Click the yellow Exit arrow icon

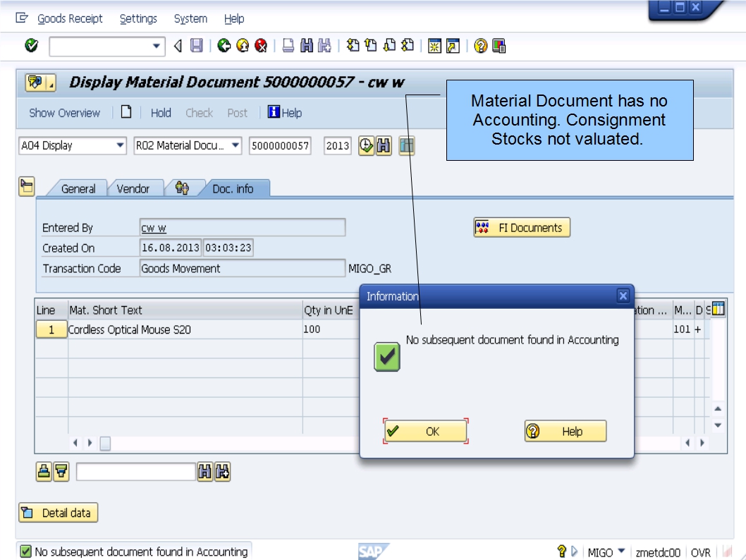[x=243, y=46]
